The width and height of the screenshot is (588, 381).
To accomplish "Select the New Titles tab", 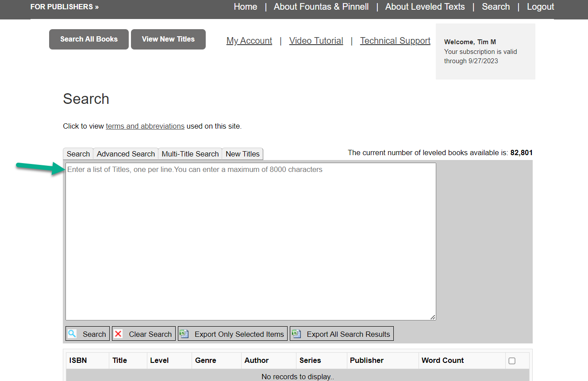I will click(x=242, y=154).
